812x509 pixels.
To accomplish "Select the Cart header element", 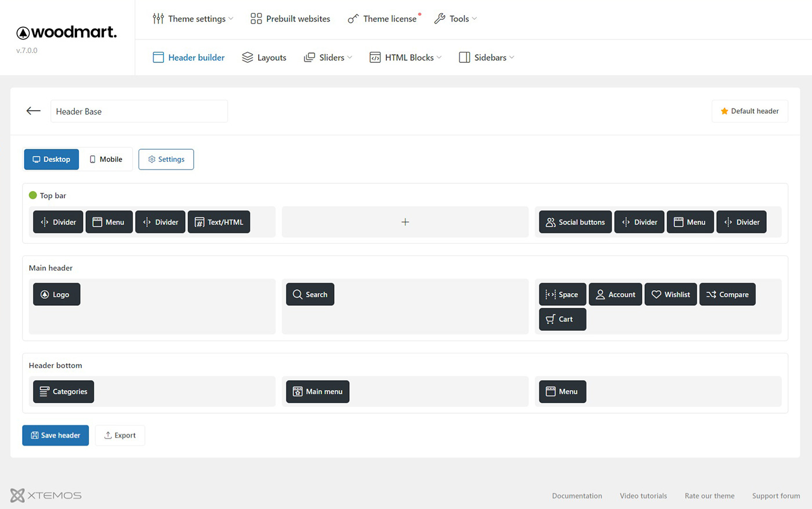I will 562,319.
